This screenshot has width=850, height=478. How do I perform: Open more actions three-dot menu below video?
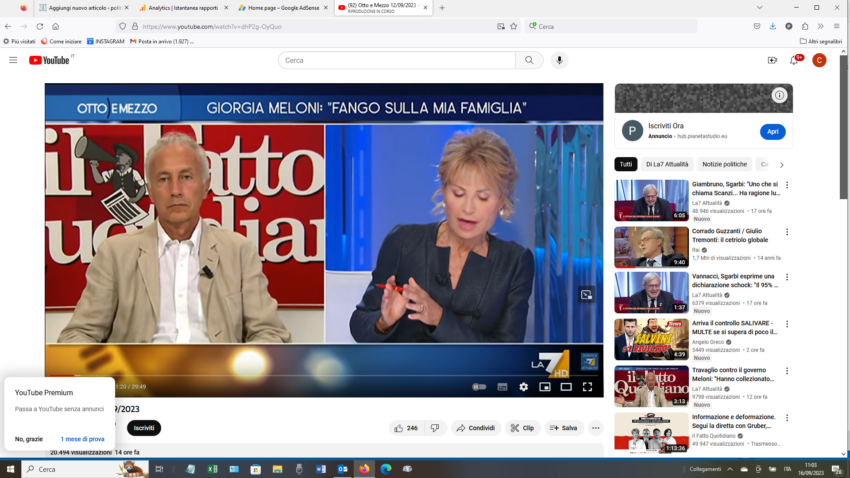[x=596, y=428]
